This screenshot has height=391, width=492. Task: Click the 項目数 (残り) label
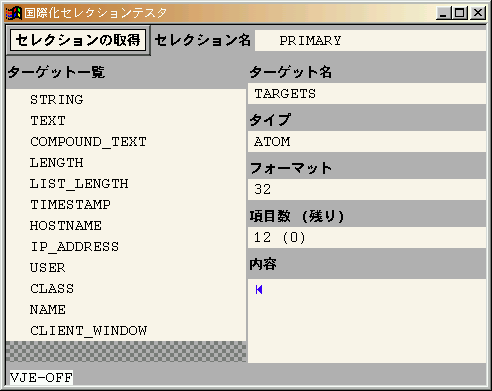pyautogui.click(x=297, y=216)
